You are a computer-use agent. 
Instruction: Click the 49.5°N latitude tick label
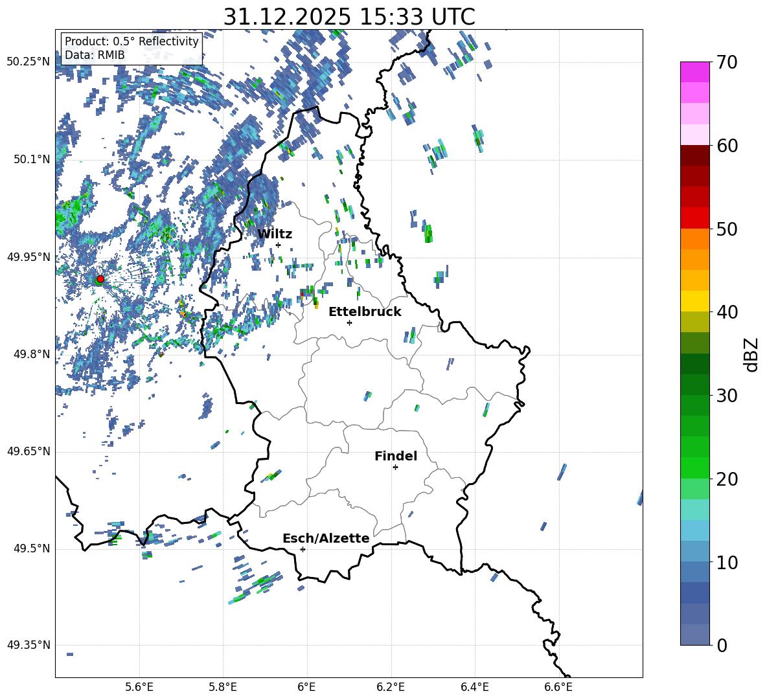[x=30, y=548]
